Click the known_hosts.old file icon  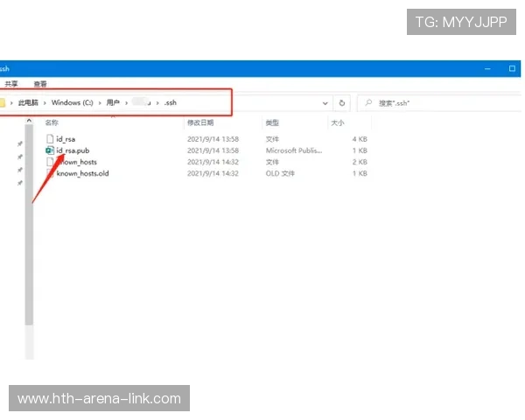pyautogui.click(x=50, y=173)
